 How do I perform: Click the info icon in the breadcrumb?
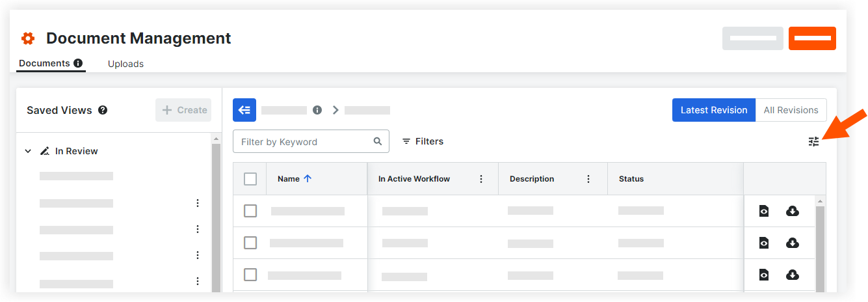(x=317, y=110)
